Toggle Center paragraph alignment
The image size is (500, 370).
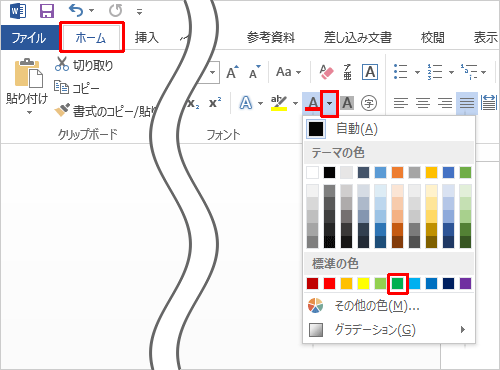coord(423,103)
